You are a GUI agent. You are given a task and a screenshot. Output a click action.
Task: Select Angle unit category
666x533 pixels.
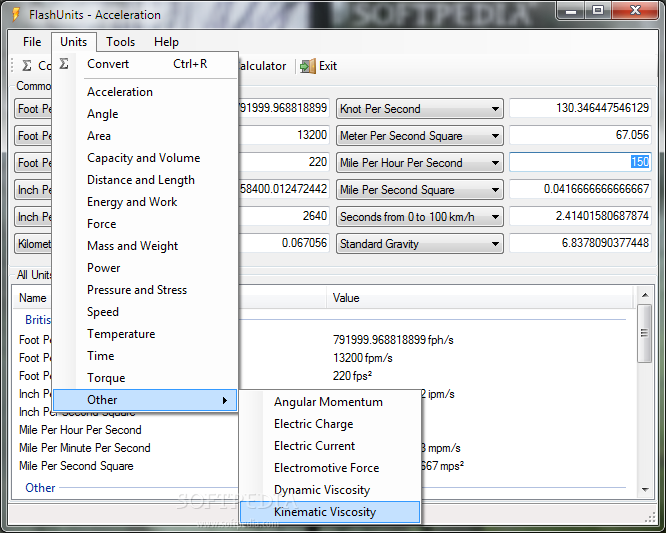[145, 114]
